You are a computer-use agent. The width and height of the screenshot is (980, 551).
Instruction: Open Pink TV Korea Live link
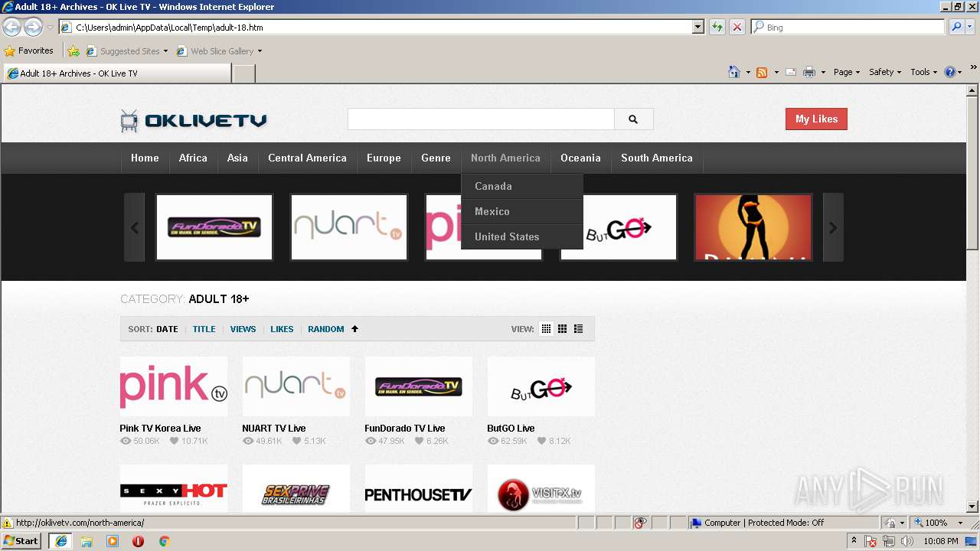coord(160,429)
